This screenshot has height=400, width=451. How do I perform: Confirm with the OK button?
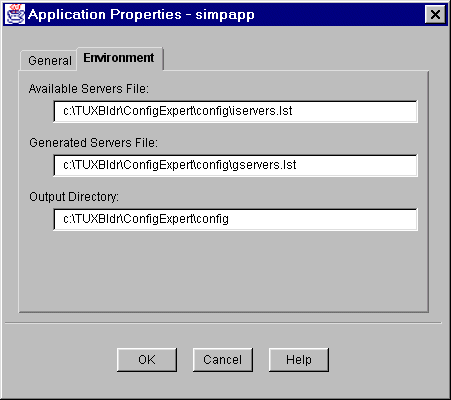(x=147, y=360)
